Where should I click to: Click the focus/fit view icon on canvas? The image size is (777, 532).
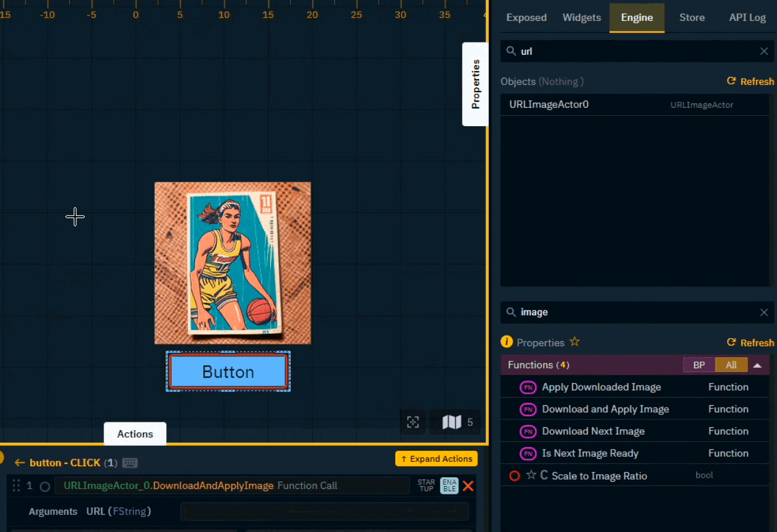[x=413, y=422]
